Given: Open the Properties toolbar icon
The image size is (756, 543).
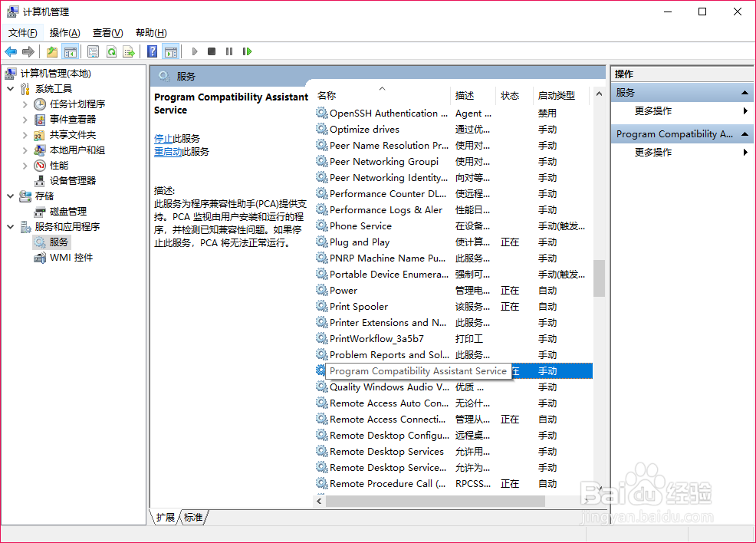Looking at the screenshot, I should 93,51.
